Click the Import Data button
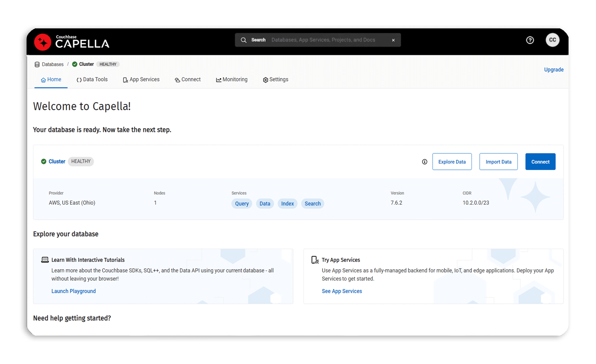This screenshot has width=596, height=364. (x=498, y=162)
